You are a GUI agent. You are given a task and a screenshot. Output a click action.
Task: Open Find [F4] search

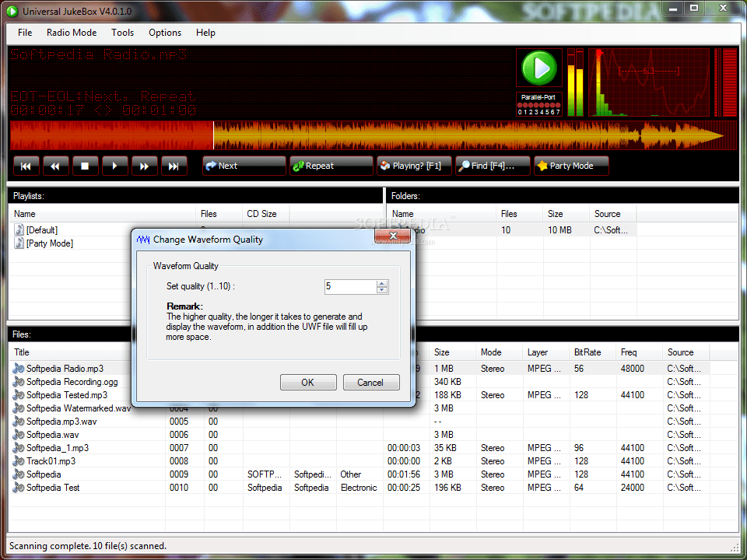[x=493, y=165]
